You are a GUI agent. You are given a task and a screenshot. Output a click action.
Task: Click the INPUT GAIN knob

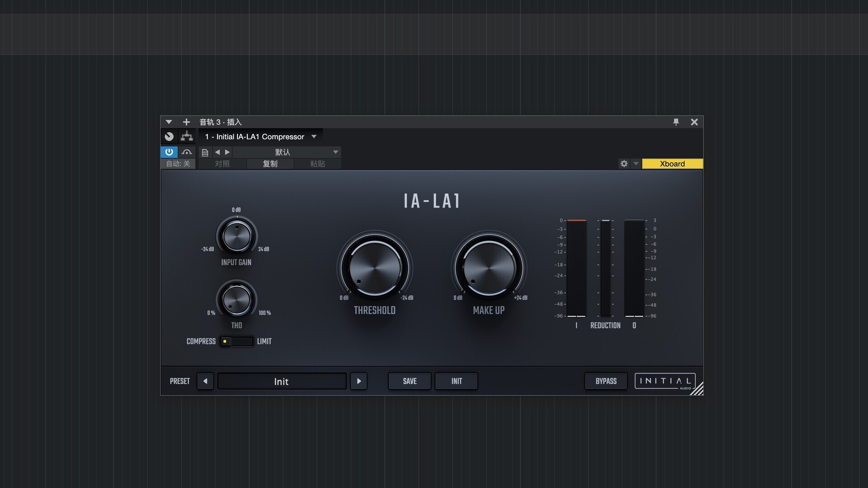(236, 236)
